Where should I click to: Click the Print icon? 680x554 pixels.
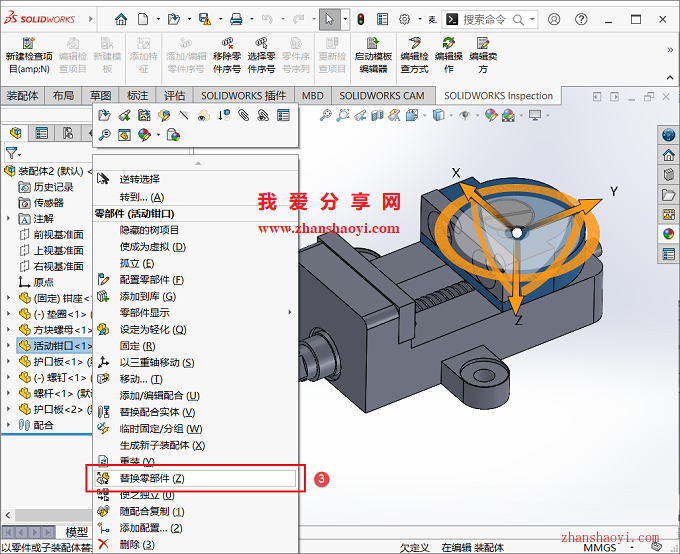click(x=236, y=19)
